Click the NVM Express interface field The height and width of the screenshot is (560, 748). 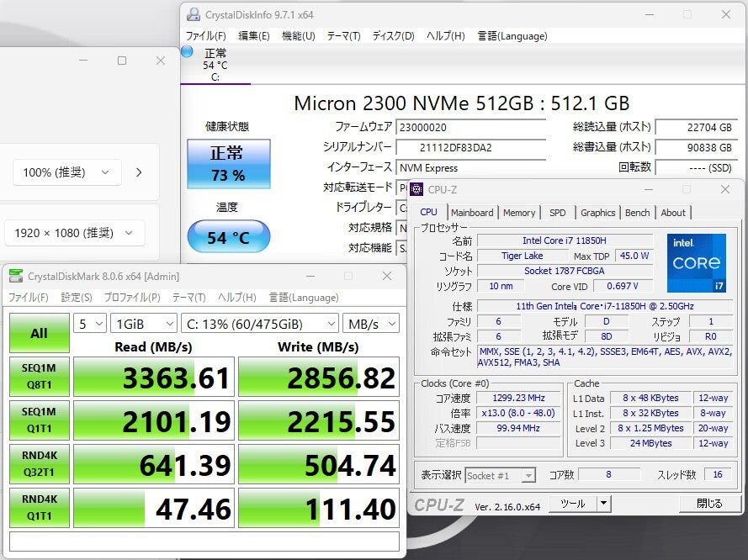(470, 168)
